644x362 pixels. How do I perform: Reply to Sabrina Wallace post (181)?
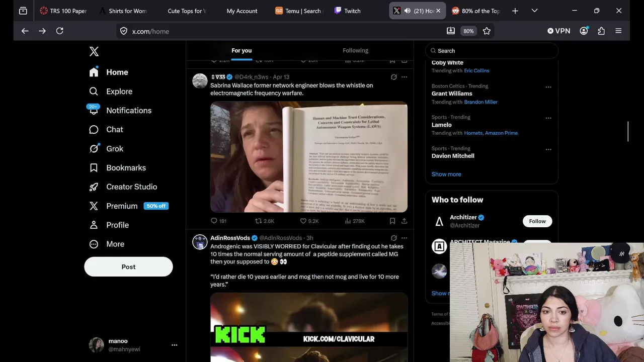(x=218, y=221)
